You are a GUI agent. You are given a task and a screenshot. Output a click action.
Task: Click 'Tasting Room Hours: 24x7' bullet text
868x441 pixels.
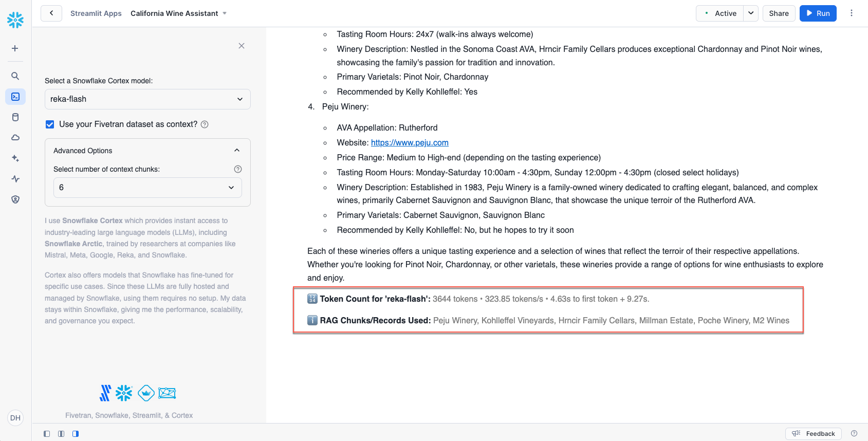click(x=435, y=34)
